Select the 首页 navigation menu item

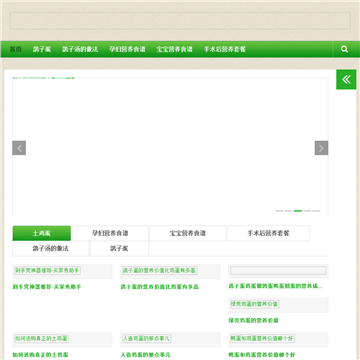click(x=16, y=49)
